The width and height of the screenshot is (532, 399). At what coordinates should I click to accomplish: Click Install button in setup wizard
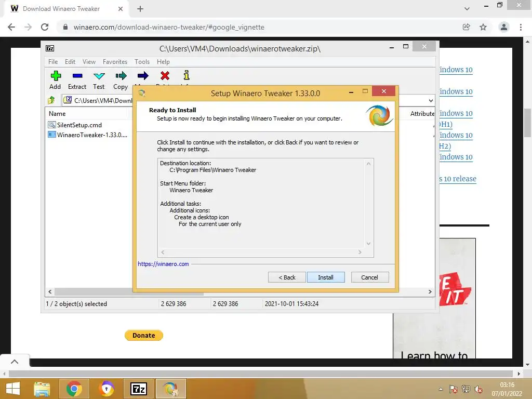326,277
